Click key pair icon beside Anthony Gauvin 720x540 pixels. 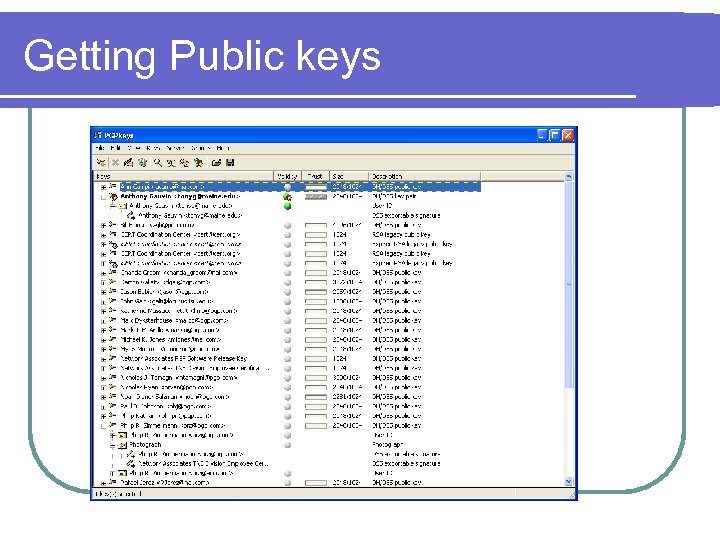click(x=113, y=197)
